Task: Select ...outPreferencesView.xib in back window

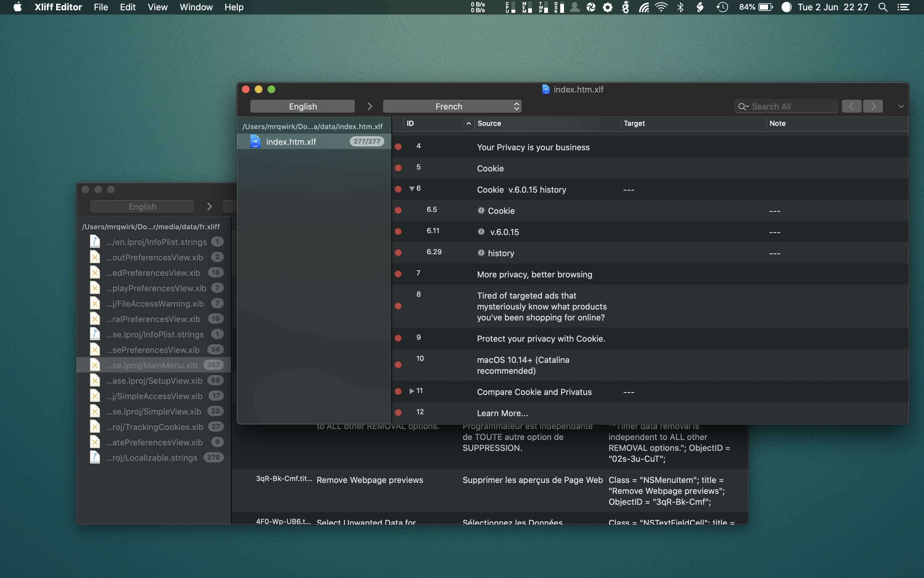Action: [x=154, y=257]
